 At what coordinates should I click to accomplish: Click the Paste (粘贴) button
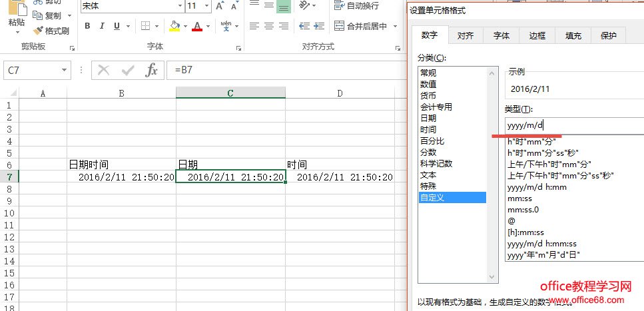[x=17, y=15]
